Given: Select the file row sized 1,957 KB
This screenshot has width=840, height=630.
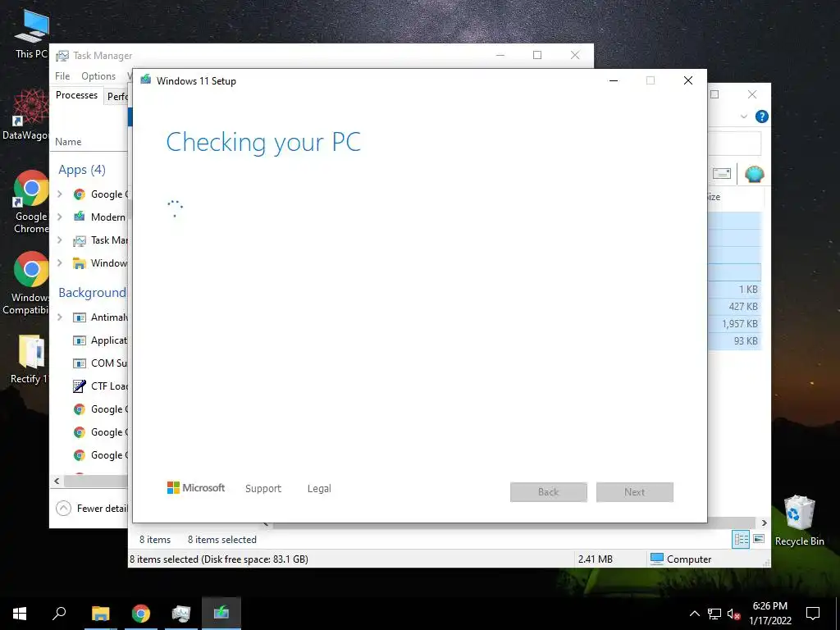Looking at the screenshot, I should pos(734,323).
